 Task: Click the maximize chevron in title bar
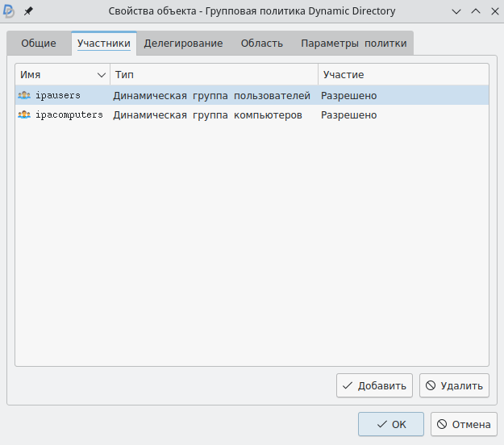point(475,11)
